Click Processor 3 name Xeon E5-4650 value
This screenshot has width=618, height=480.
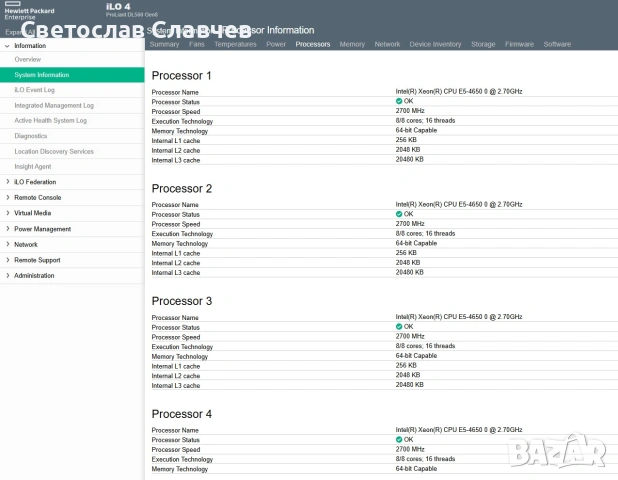pos(459,317)
